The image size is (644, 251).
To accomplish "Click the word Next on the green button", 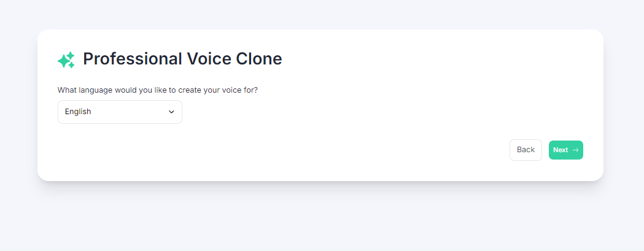I will tap(561, 150).
